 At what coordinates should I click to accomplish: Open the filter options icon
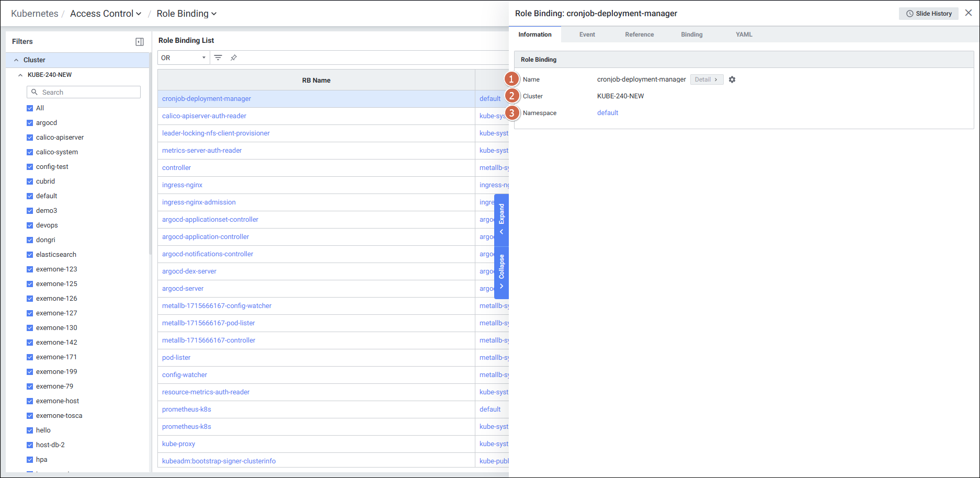(218, 58)
